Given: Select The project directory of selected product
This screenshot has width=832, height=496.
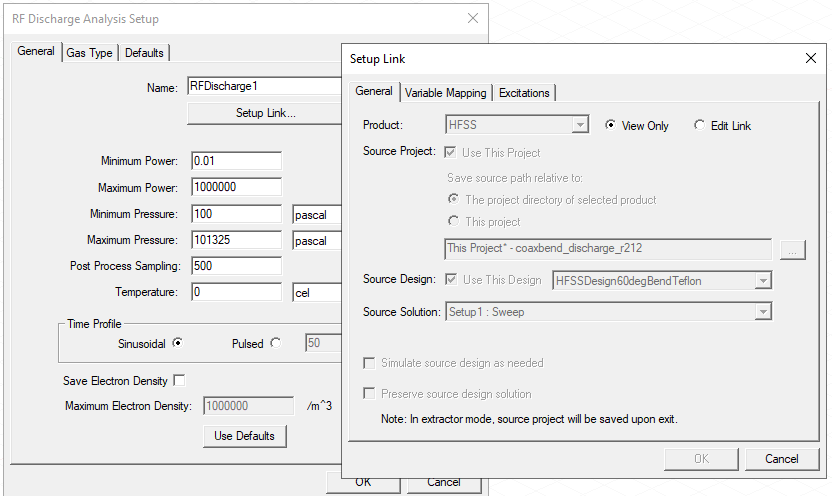Looking at the screenshot, I should [453, 199].
